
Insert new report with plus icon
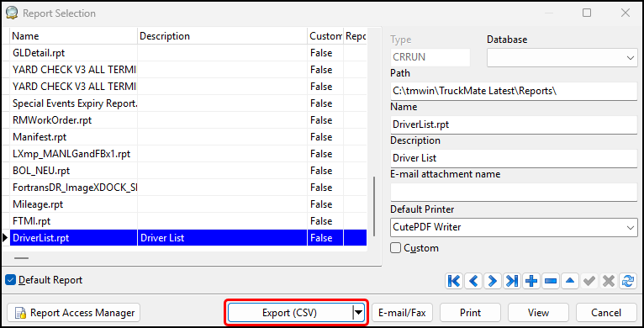coord(531,281)
